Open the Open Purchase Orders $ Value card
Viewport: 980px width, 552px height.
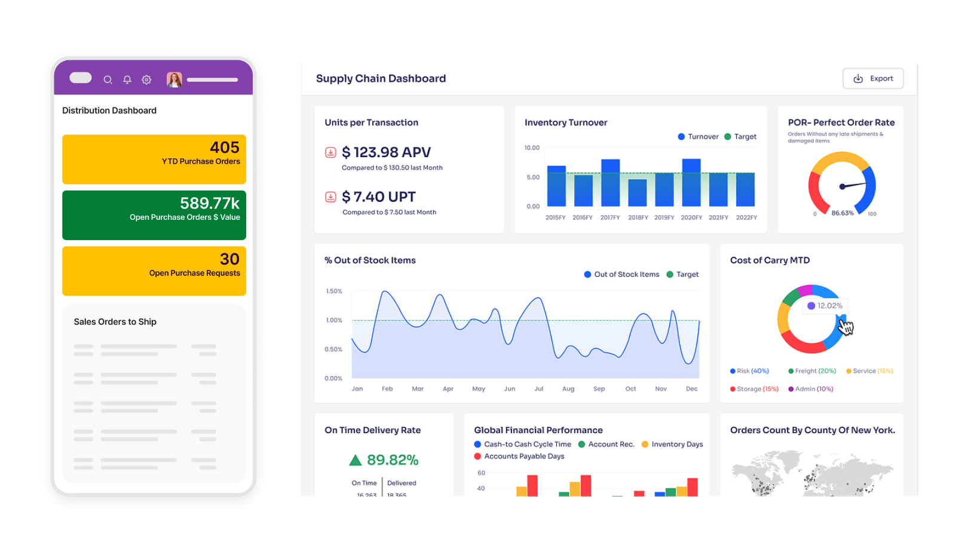pos(154,215)
